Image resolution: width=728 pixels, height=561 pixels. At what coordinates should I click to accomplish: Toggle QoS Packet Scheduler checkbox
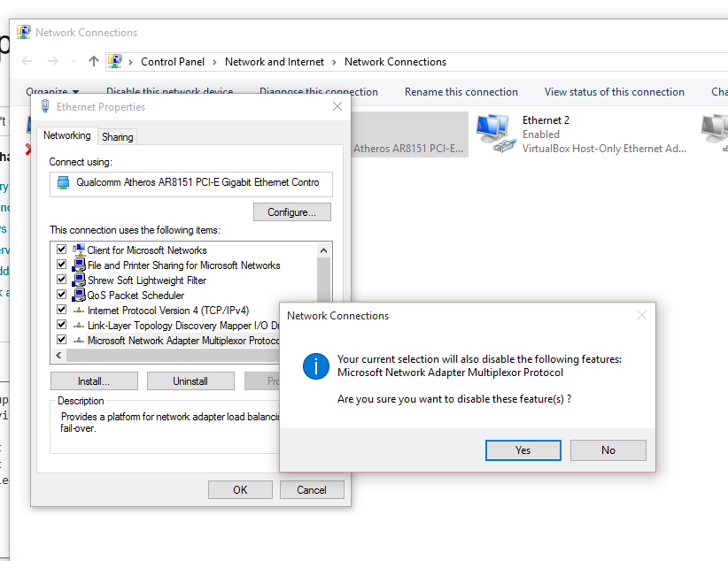click(61, 294)
